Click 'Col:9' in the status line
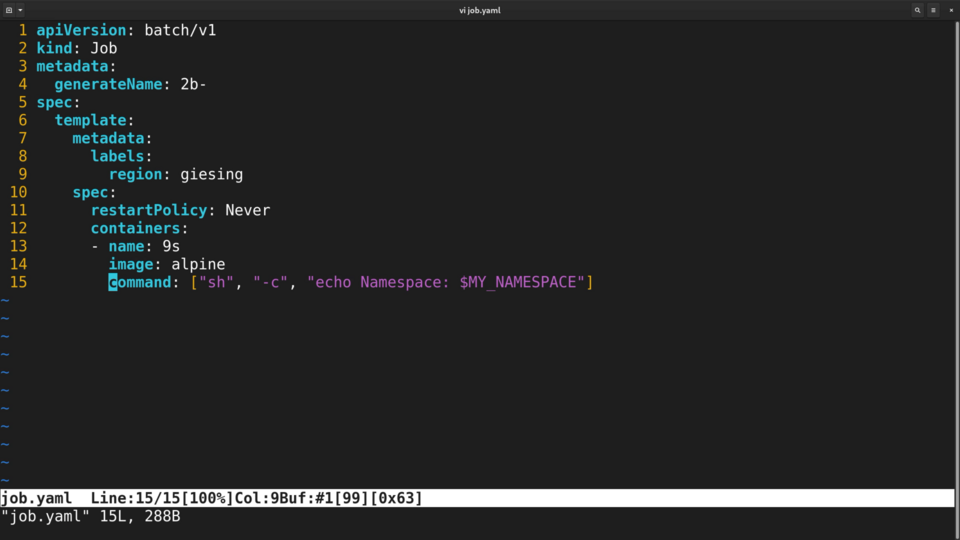 click(257, 498)
